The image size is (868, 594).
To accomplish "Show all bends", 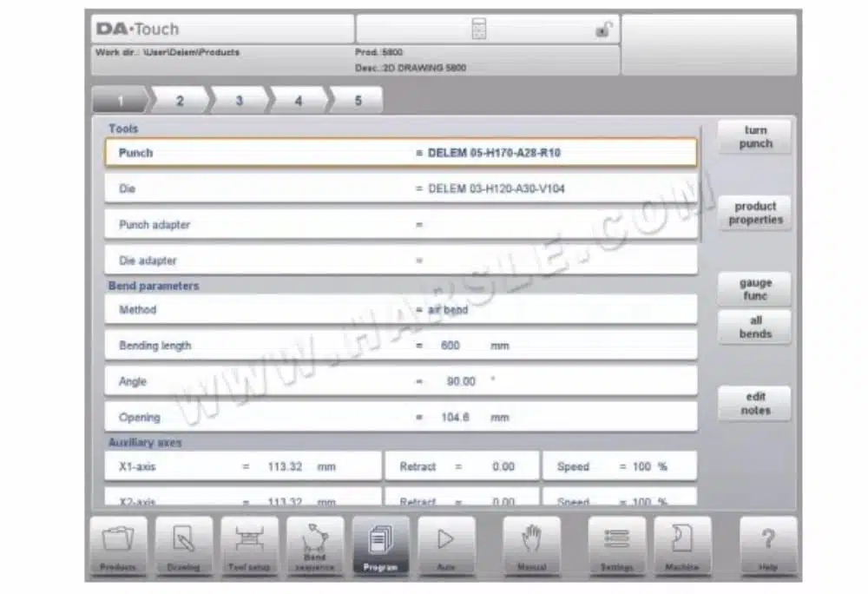I will click(755, 327).
